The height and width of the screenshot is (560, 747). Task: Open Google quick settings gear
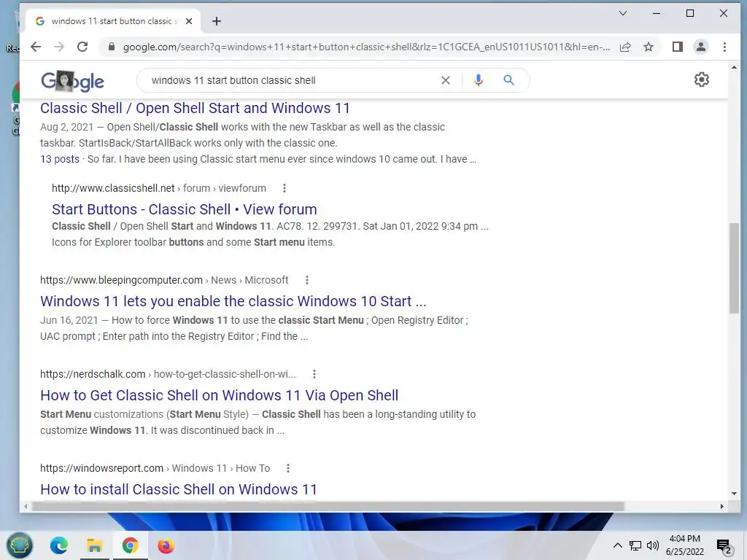[701, 79]
